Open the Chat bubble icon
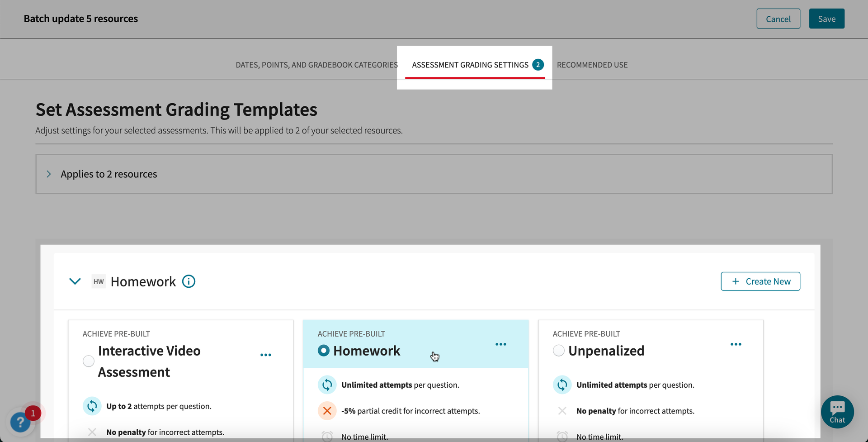Viewport: 868px width, 442px height. pyautogui.click(x=837, y=412)
